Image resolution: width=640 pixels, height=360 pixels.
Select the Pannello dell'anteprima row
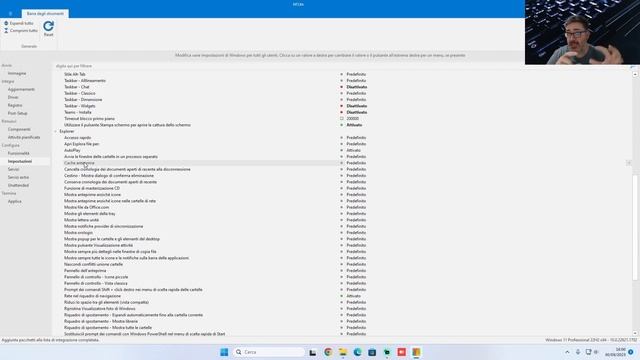(85, 271)
